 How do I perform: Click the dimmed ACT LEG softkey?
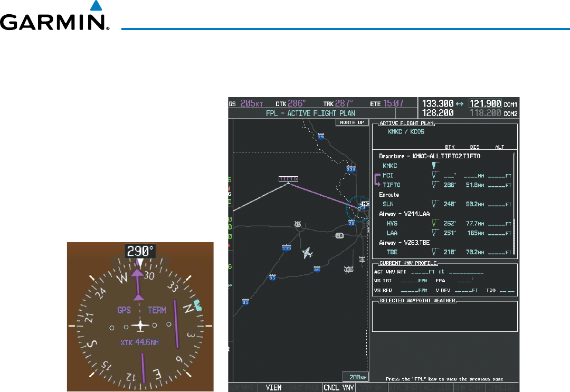pyautogui.click(x=436, y=388)
